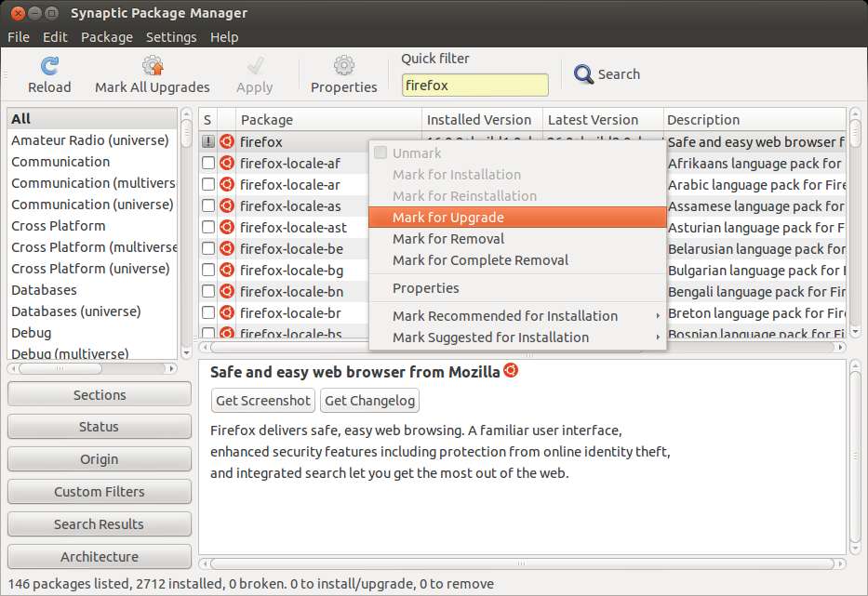The width and height of the screenshot is (868, 596).
Task: Click the Get Screenshot button
Action: point(263,401)
